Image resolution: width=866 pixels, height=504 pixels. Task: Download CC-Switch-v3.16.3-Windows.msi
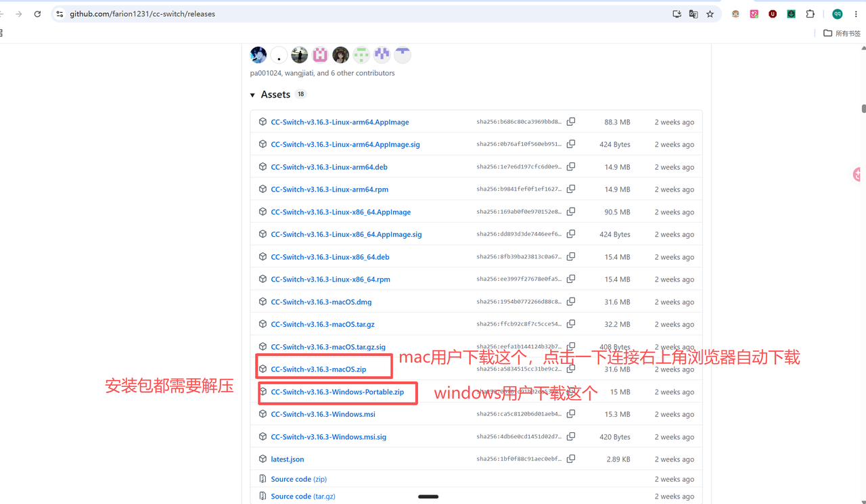pos(323,414)
